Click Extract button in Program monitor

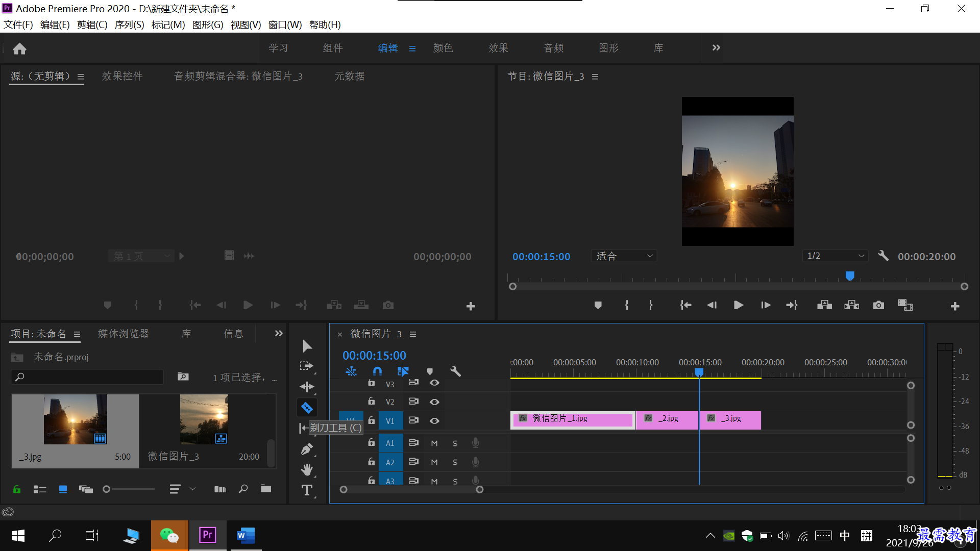coord(851,305)
